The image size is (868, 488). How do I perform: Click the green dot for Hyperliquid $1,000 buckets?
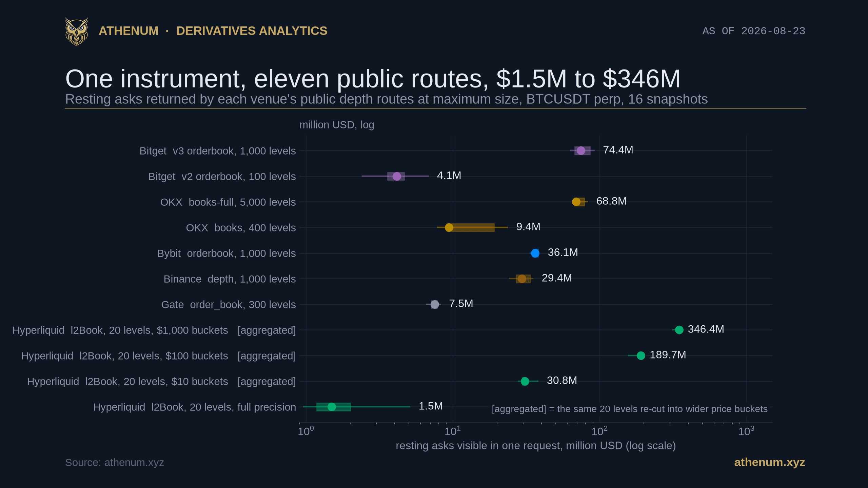pos(679,330)
